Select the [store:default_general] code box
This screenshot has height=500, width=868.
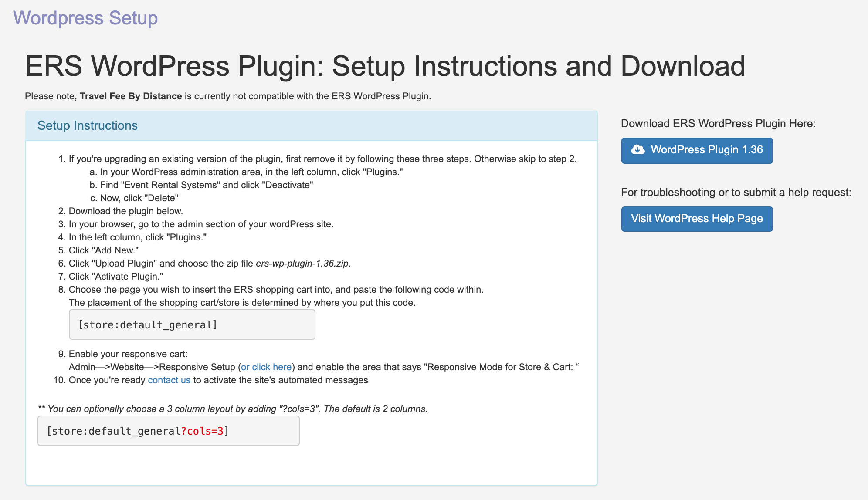click(192, 324)
